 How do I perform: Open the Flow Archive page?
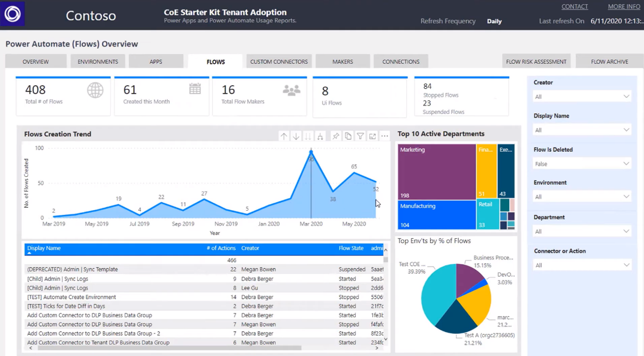(x=609, y=62)
